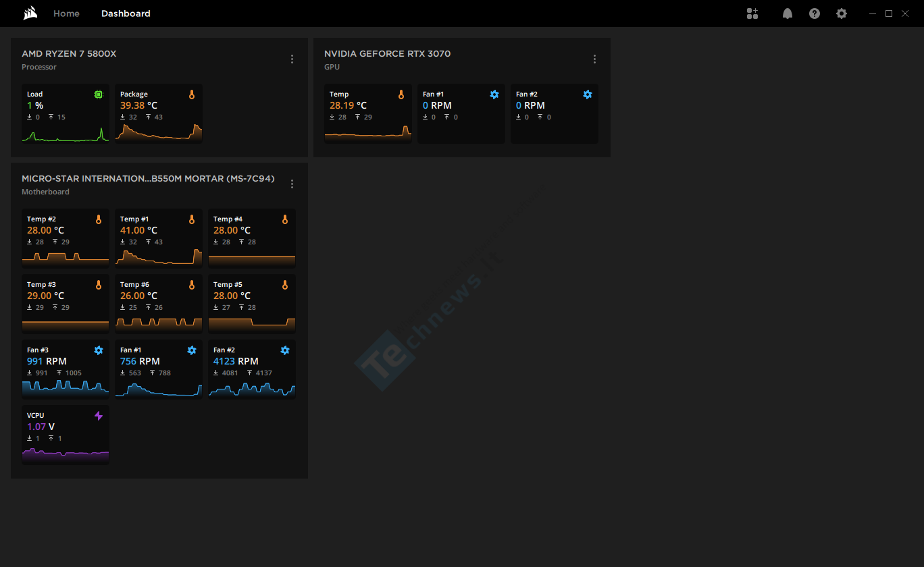Click the thermometer icon on Temp #4

coord(285,219)
